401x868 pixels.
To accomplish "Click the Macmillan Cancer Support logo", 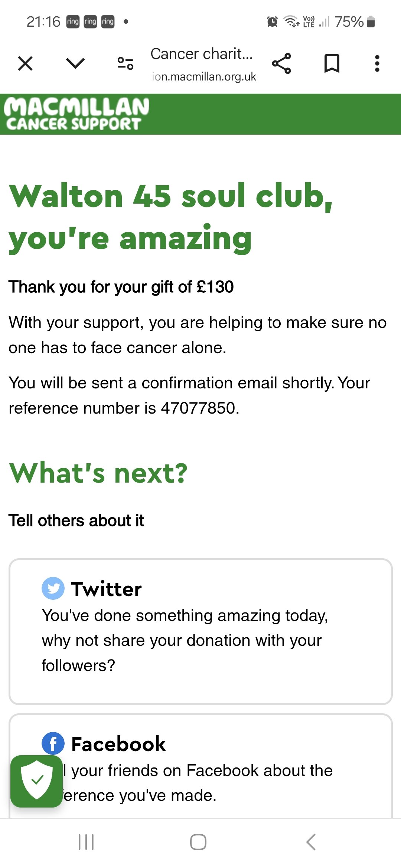I will click(76, 114).
